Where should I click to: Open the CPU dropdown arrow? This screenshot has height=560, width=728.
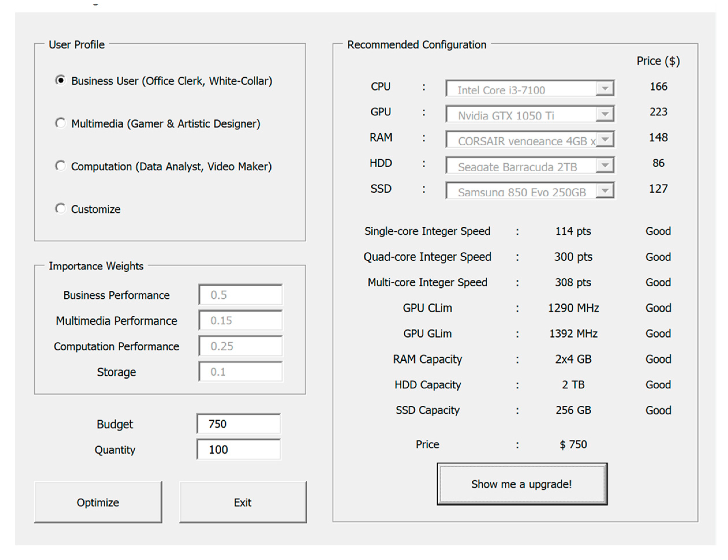pyautogui.click(x=605, y=89)
